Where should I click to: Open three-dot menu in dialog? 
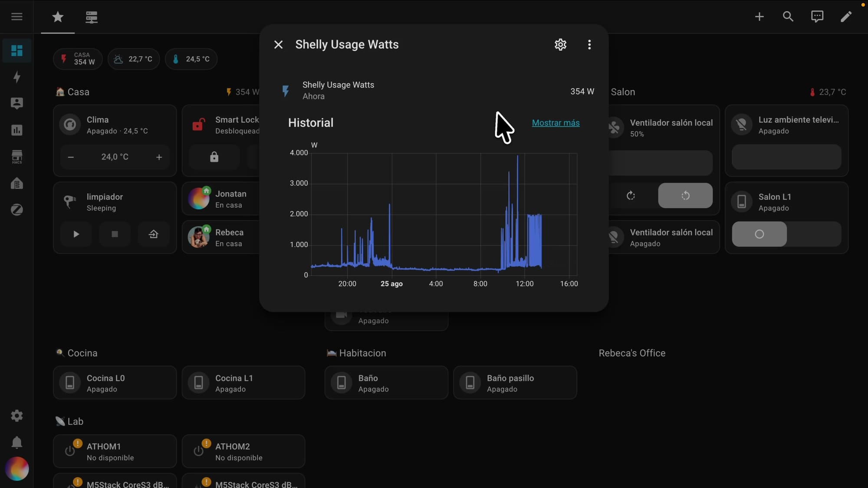(589, 44)
